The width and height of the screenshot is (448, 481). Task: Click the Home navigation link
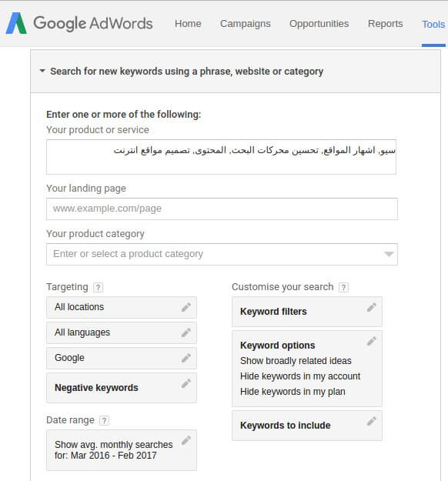point(188,24)
